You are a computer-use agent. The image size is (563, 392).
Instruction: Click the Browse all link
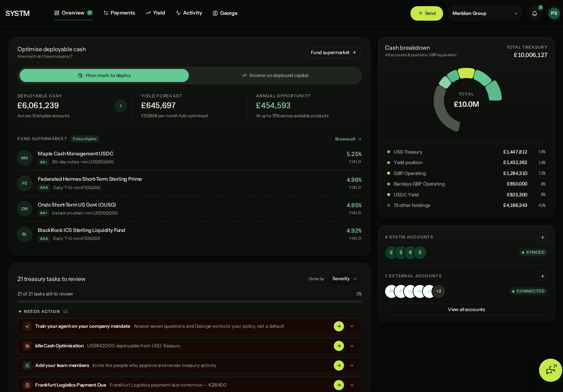[x=348, y=139]
